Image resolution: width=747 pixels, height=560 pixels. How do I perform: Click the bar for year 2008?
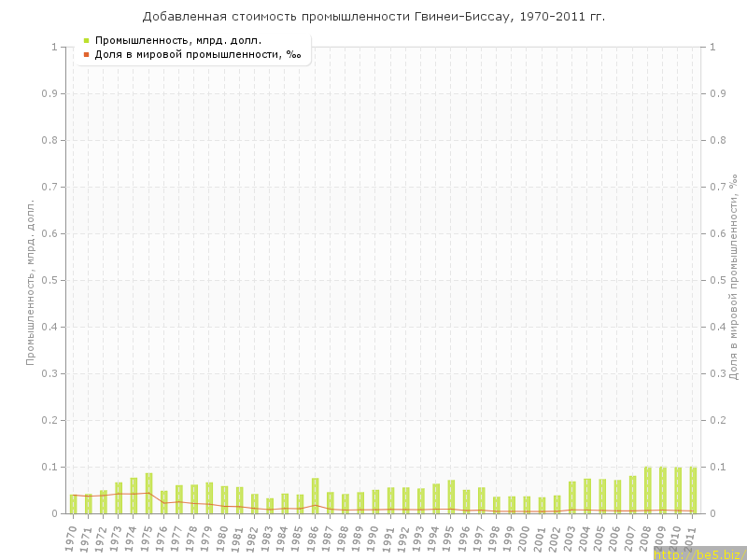pos(648,490)
